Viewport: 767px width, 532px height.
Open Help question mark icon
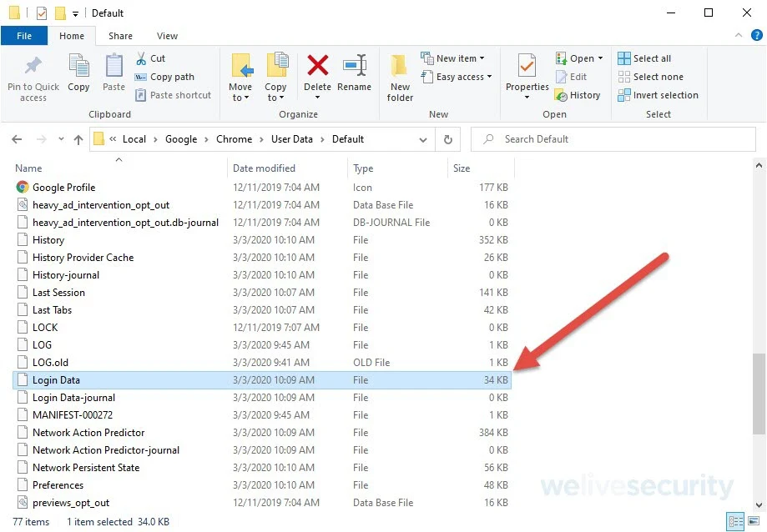(757, 35)
